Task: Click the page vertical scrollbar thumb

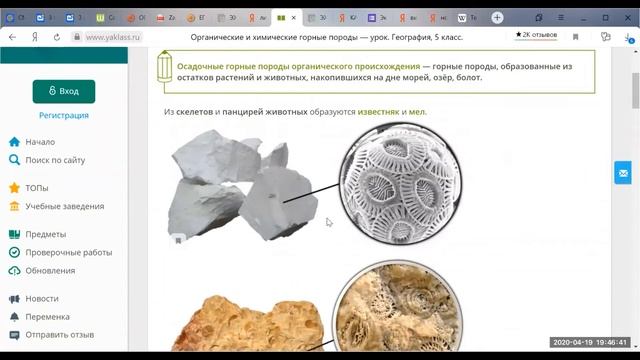Action: coord(636,91)
